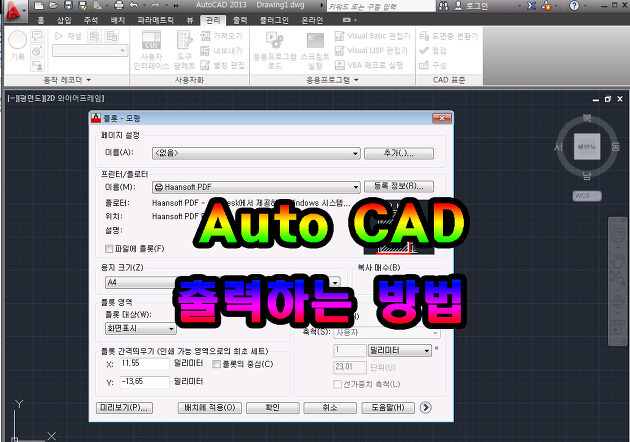Screen dimensions: 630x442
Task: Click the 취소 button in plot dialog
Action: (330, 408)
